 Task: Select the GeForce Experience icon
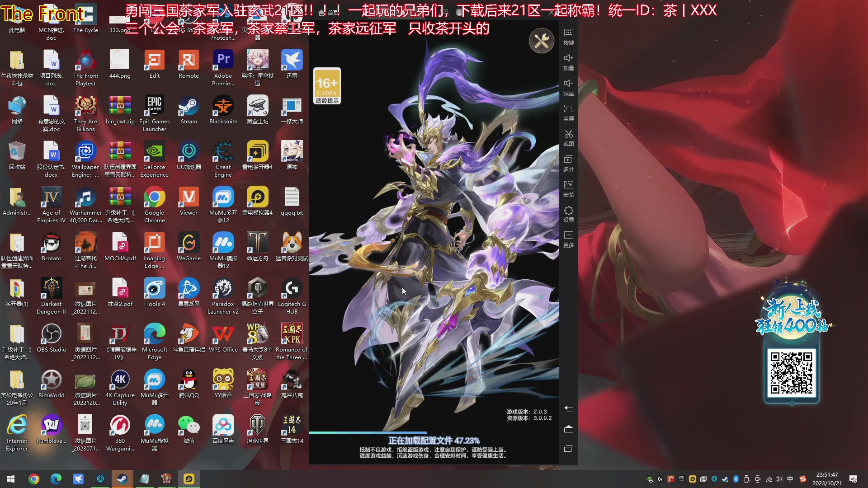pyautogui.click(x=155, y=159)
